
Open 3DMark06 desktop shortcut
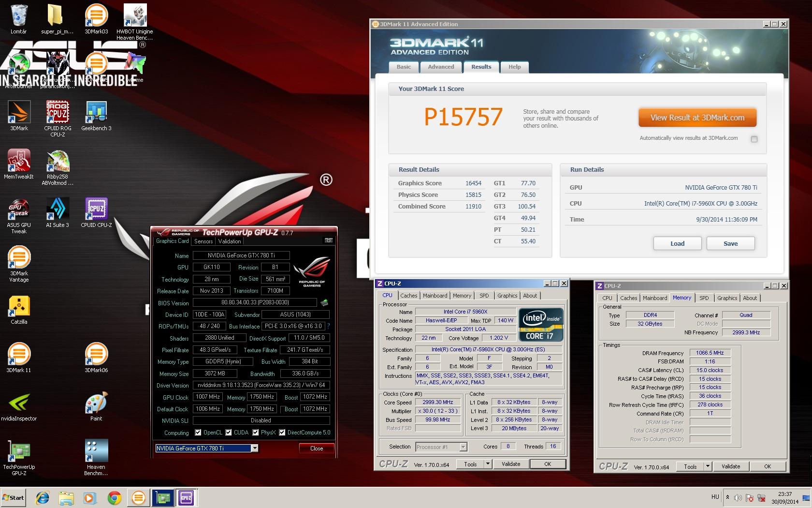(x=96, y=358)
